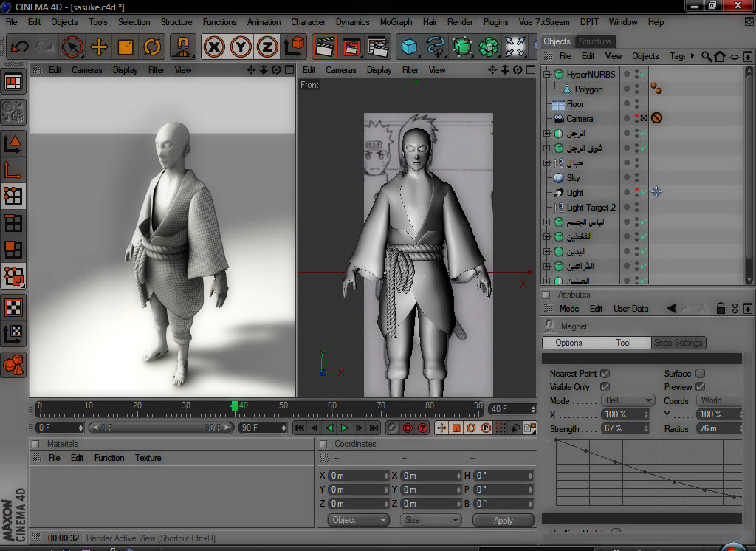Open the Texture menu in Materials panel
Image resolution: width=756 pixels, height=551 pixels.
pyautogui.click(x=148, y=458)
